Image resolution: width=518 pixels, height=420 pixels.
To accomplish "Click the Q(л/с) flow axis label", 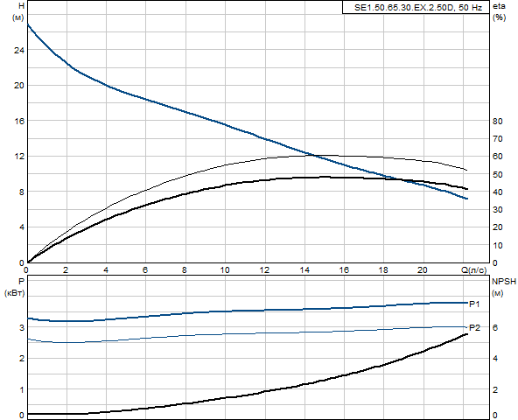I will pyautogui.click(x=473, y=270).
